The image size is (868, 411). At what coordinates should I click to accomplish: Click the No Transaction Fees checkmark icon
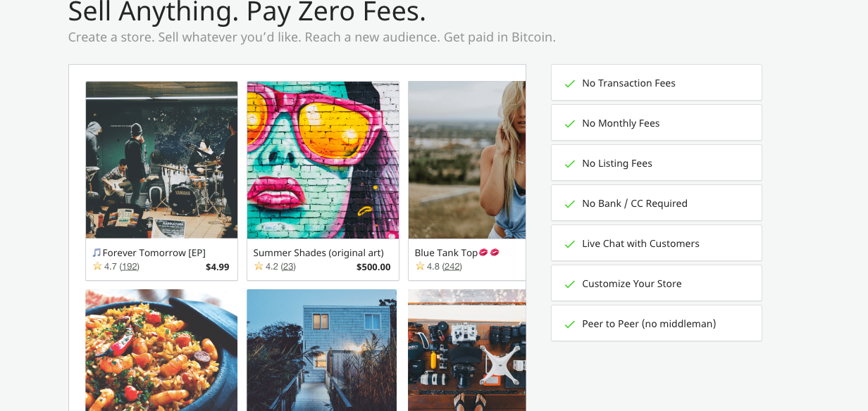click(570, 84)
